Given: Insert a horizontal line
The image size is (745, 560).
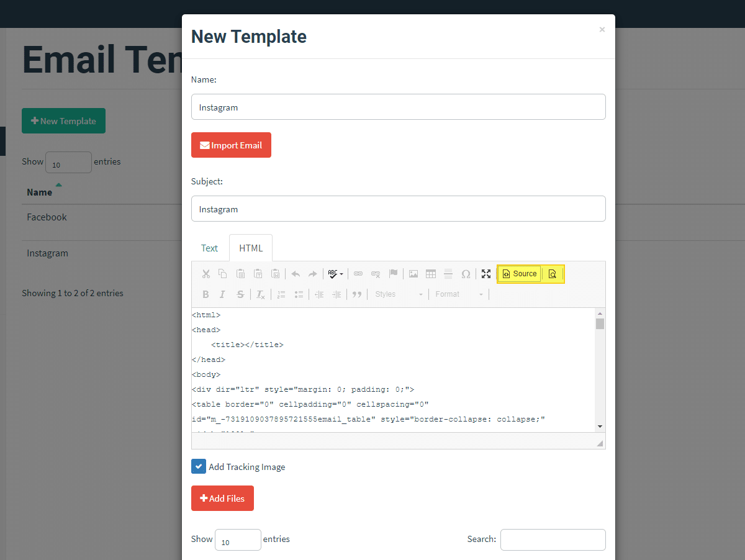Looking at the screenshot, I should point(448,274).
